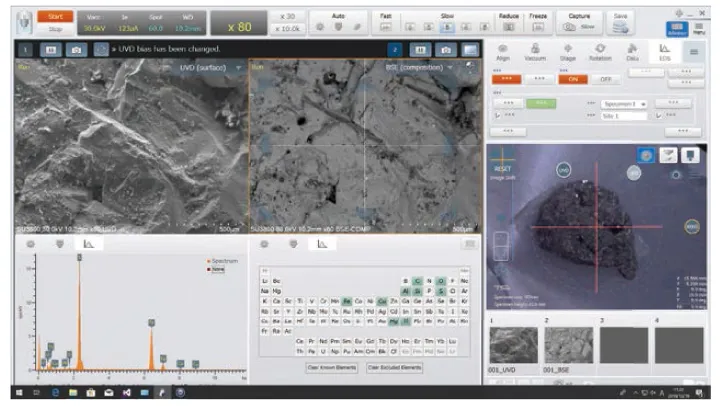This screenshot has width=721, height=406.
Task: Select the spectrum chart tab in the periodic table panel
Action: [323, 243]
